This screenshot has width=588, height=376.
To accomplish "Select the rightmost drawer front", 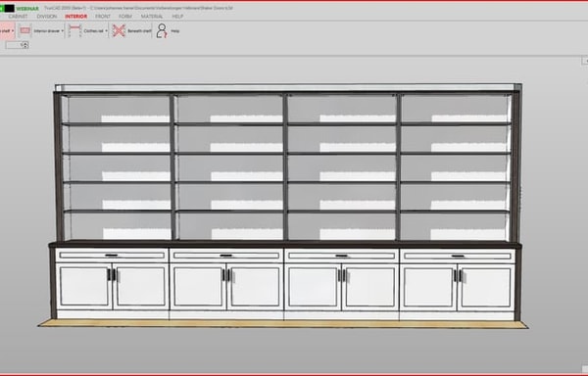I will click(x=458, y=256).
